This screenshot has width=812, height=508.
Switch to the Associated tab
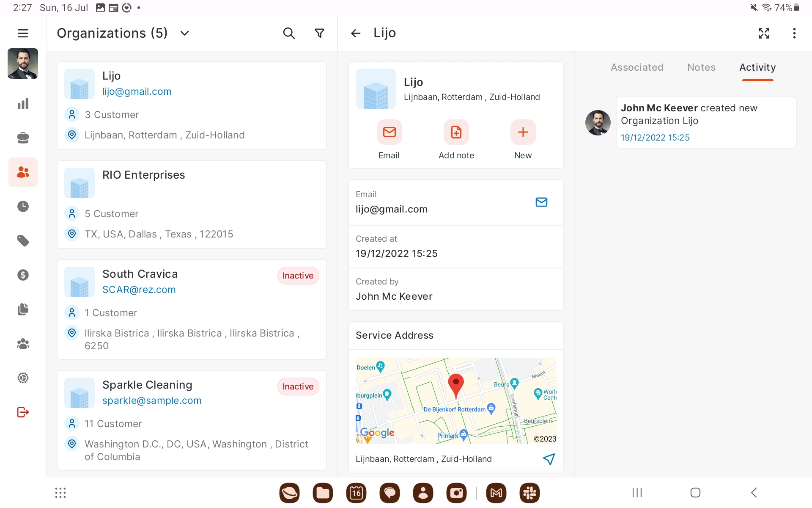(637, 67)
